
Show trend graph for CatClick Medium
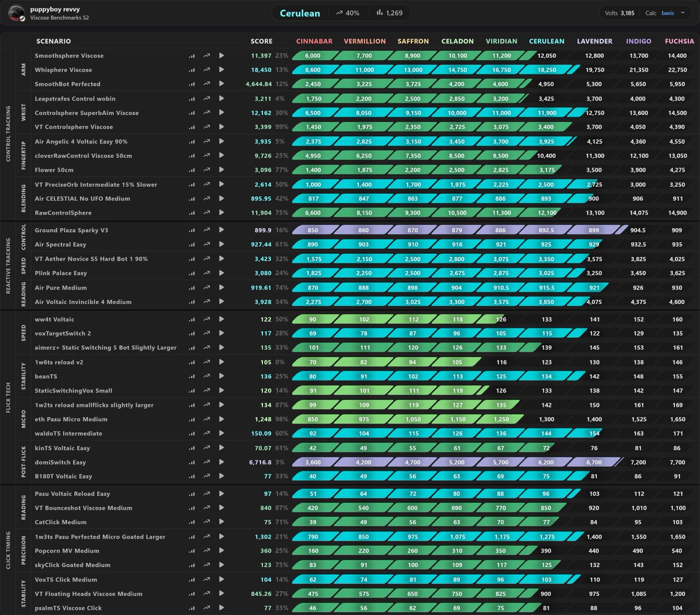point(206,523)
